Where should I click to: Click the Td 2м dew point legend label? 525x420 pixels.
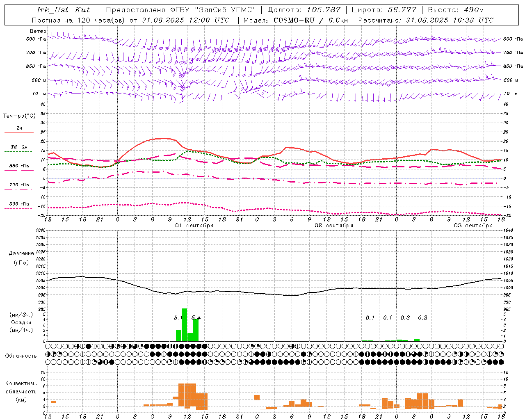(x=19, y=147)
